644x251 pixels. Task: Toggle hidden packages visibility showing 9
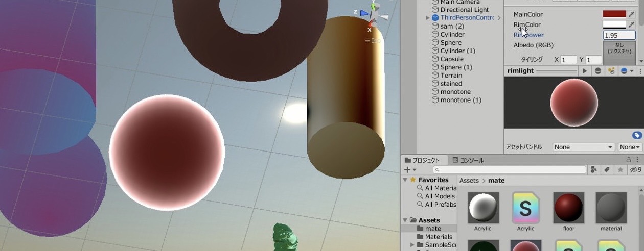pyautogui.click(x=635, y=170)
